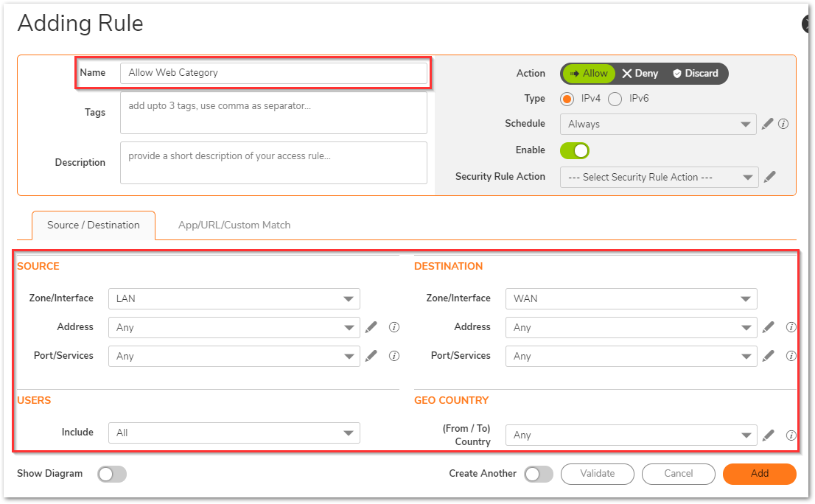This screenshot has height=504, width=815.
Task: Click the pencil edit icon beside Schedule
Action: click(x=768, y=124)
